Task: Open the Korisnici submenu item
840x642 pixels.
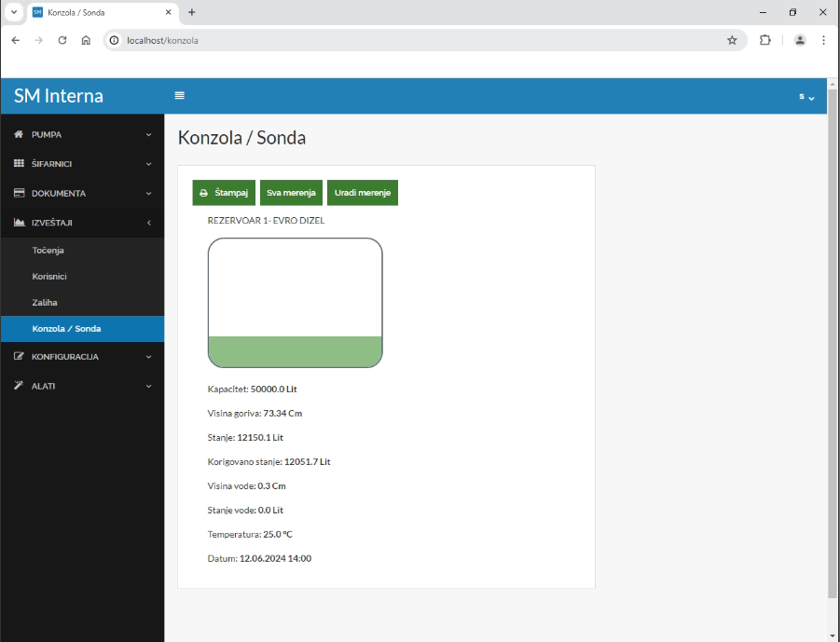Action: pyautogui.click(x=48, y=277)
